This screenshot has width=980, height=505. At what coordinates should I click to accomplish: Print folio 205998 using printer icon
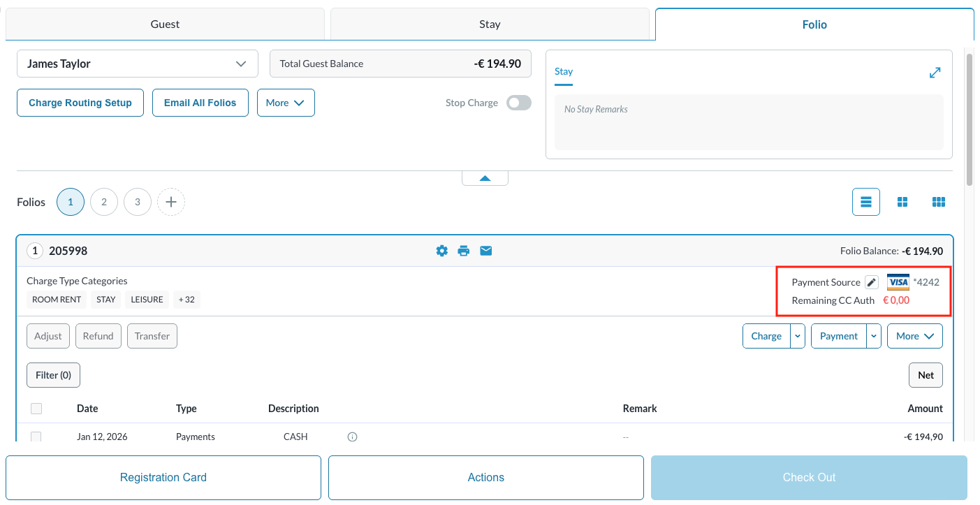pyautogui.click(x=464, y=251)
